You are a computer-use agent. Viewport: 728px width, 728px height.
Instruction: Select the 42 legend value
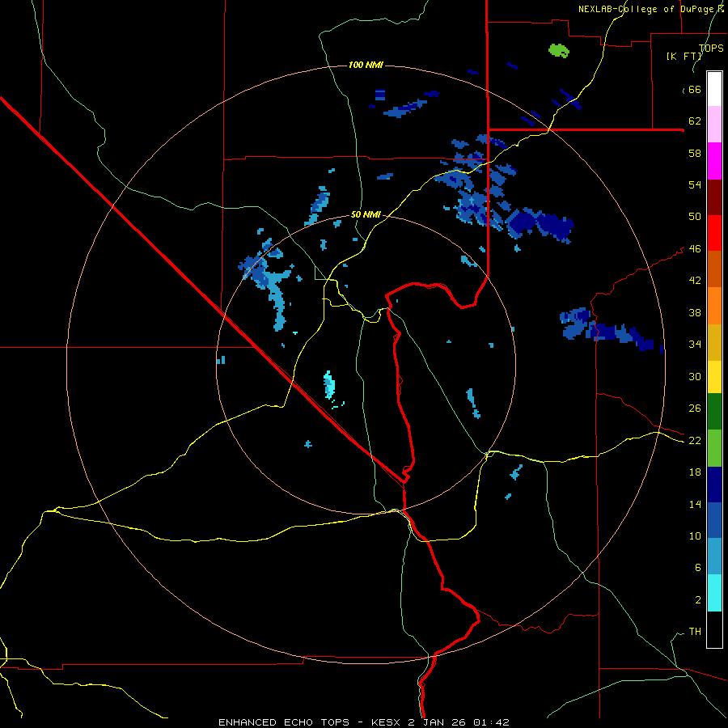click(695, 281)
